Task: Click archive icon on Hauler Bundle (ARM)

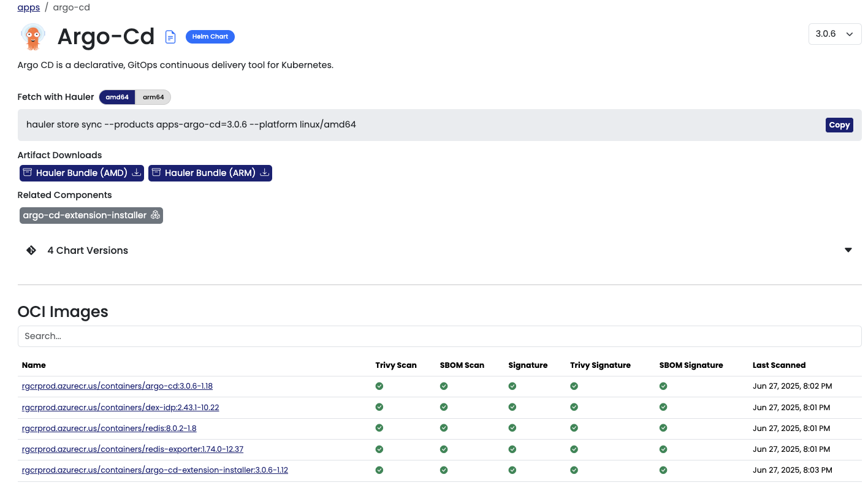Action: pos(156,173)
